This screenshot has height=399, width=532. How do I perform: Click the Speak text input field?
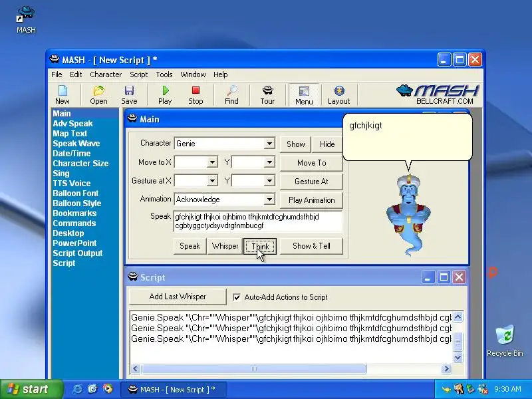pyautogui.click(x=258, y=221)
